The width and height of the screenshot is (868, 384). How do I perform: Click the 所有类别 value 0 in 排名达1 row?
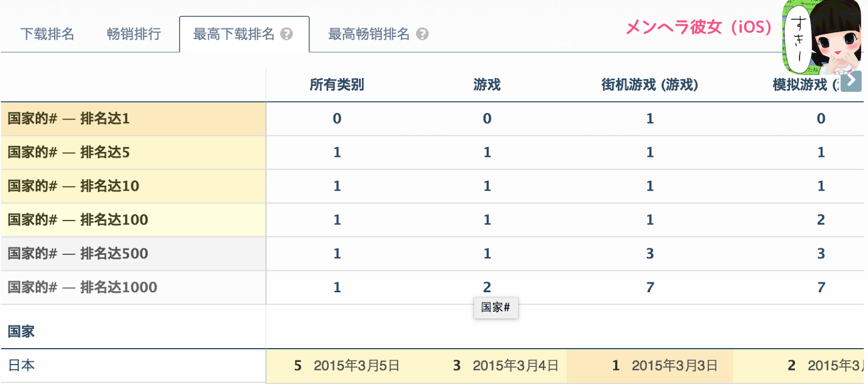(x=337, y=118)
